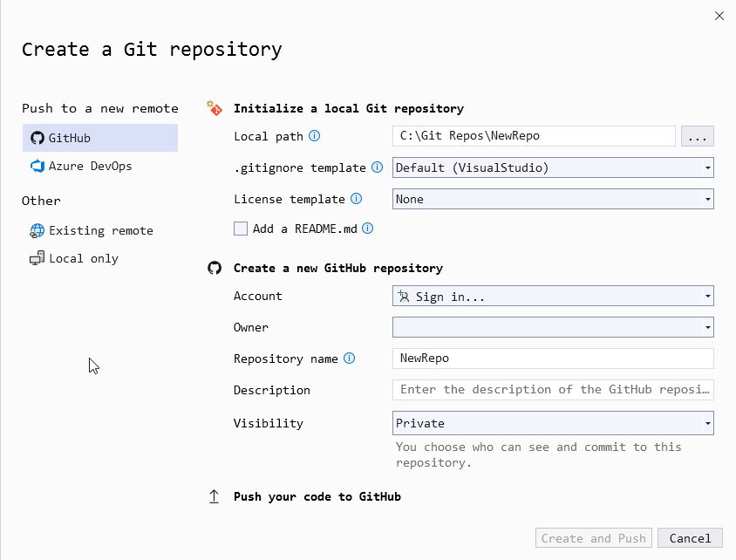Click the .gitignore template info icon
This screenshot has width=736, height=560.
(378, 167)
